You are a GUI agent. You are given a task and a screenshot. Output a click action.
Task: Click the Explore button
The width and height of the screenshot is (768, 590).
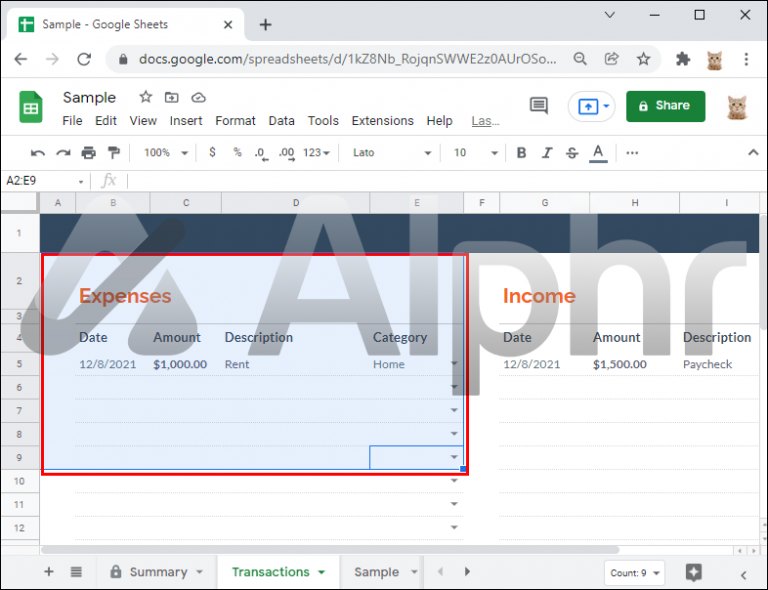click(x=694, y=572)
